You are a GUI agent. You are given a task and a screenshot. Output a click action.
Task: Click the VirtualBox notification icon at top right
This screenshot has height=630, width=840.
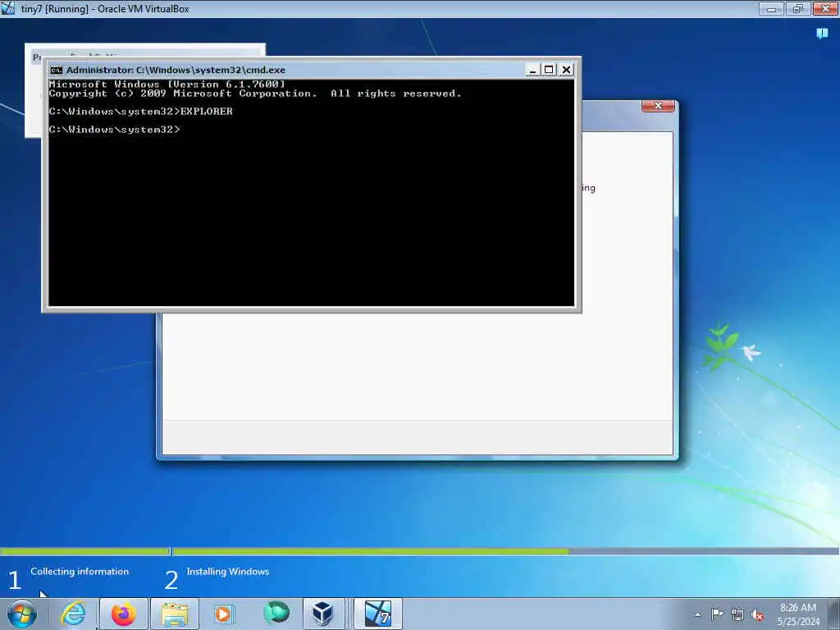[822, 34]
